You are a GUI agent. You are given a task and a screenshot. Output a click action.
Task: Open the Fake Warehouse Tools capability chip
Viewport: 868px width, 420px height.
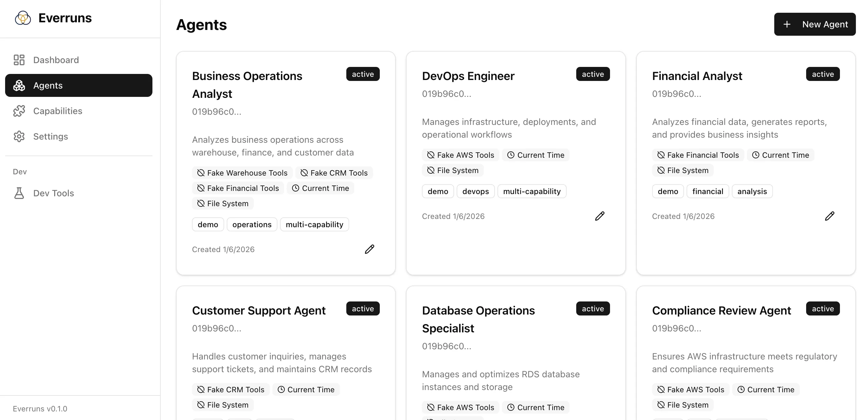pos(242,172)
